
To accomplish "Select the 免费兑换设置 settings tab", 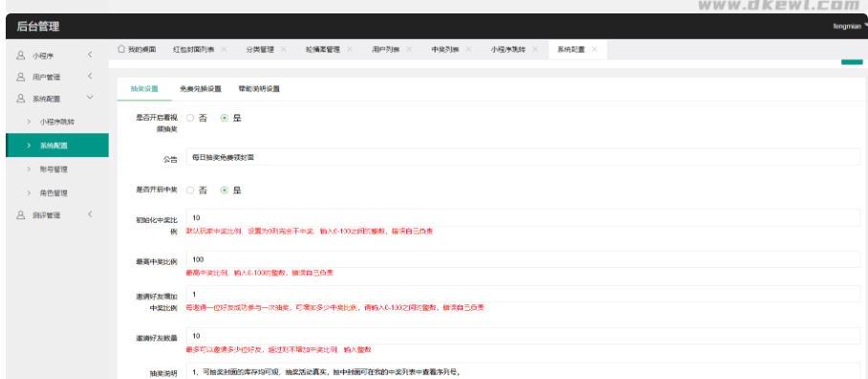I will pyautogui.click(x=201, y=89).
